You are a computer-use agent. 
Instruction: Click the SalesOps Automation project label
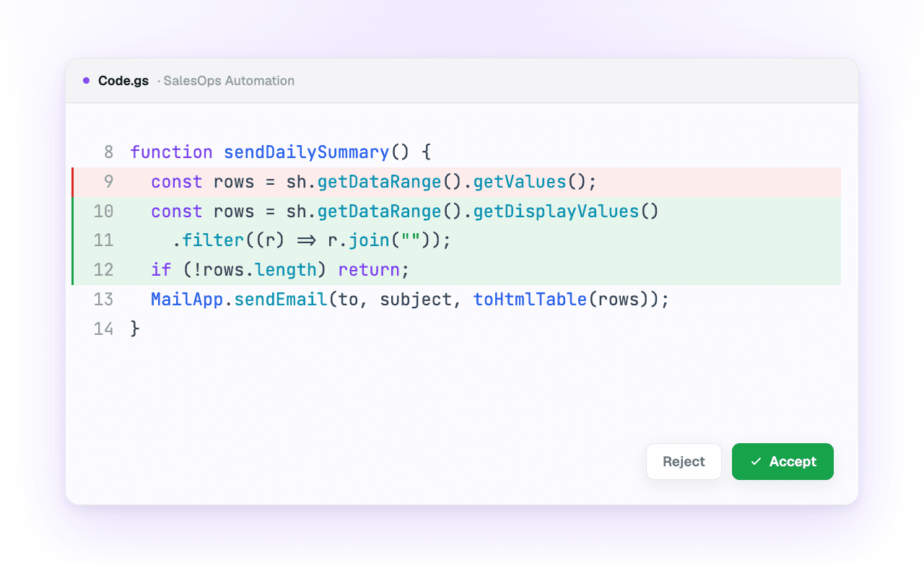pyautogui.click(x=229, y=81)
